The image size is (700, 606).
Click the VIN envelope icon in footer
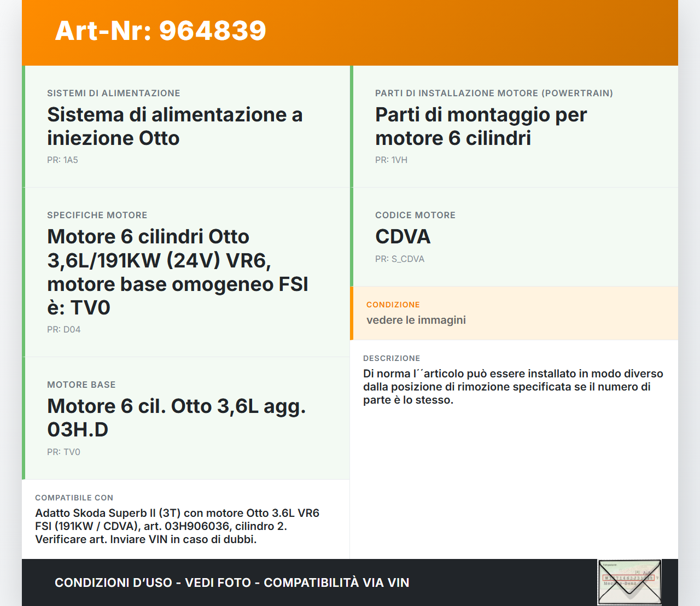coord(629,582)
